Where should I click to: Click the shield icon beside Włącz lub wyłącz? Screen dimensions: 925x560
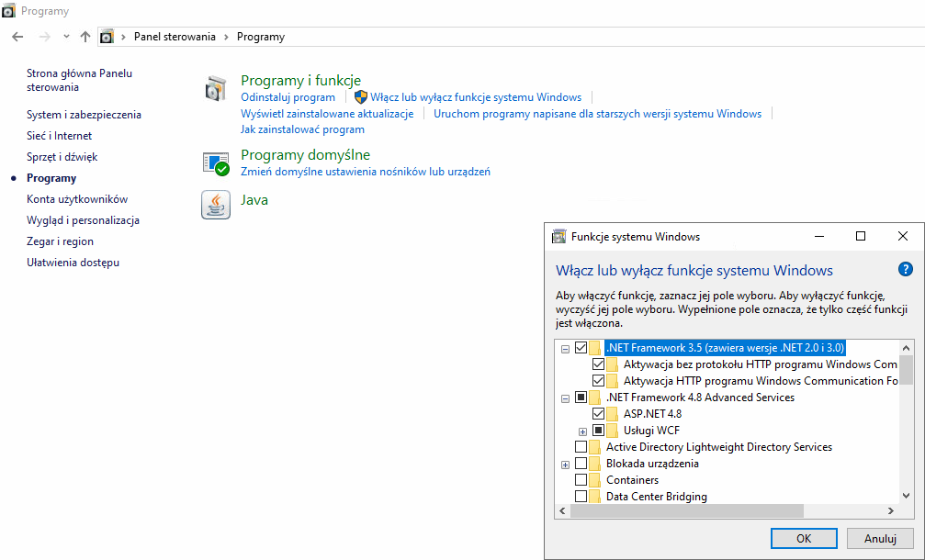(x=361, y=96)
